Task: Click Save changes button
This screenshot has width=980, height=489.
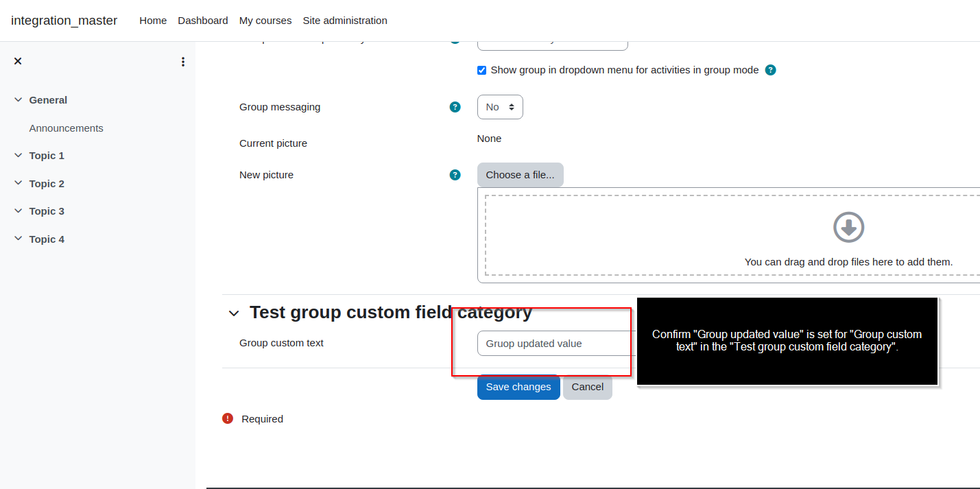Action: [x=518, y=387]
